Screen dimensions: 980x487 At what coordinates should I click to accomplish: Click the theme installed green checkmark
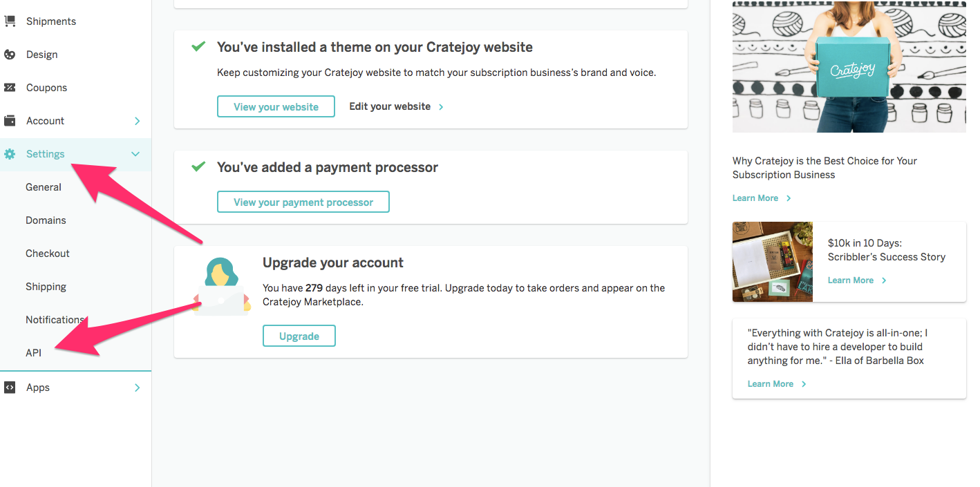[198, 47]
